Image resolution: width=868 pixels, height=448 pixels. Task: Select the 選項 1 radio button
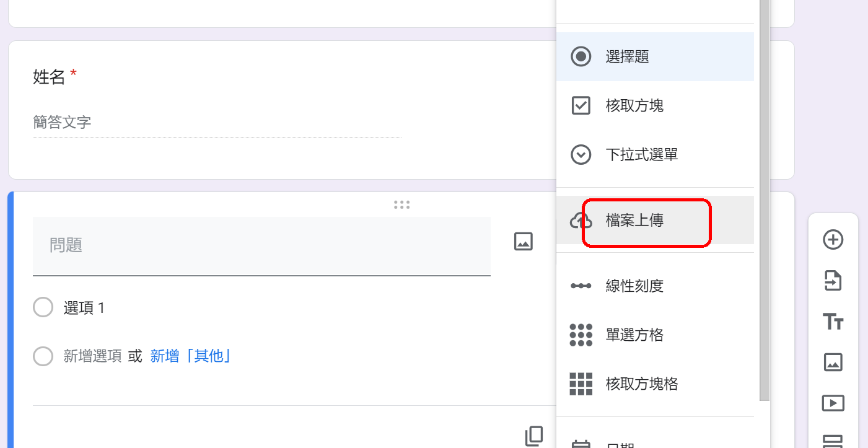tap(43, 307)
